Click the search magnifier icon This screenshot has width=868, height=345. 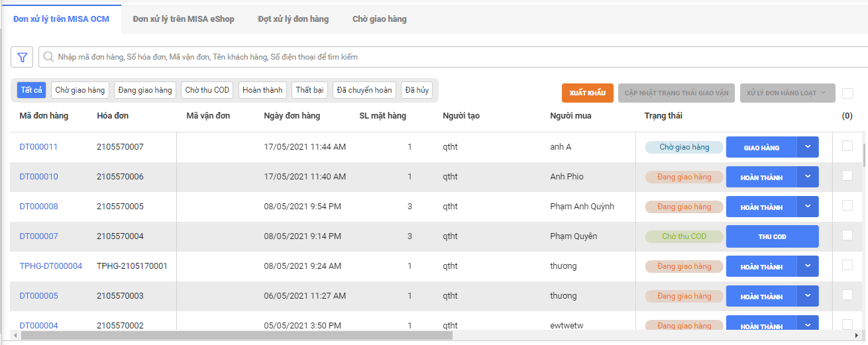pos(48,57)
